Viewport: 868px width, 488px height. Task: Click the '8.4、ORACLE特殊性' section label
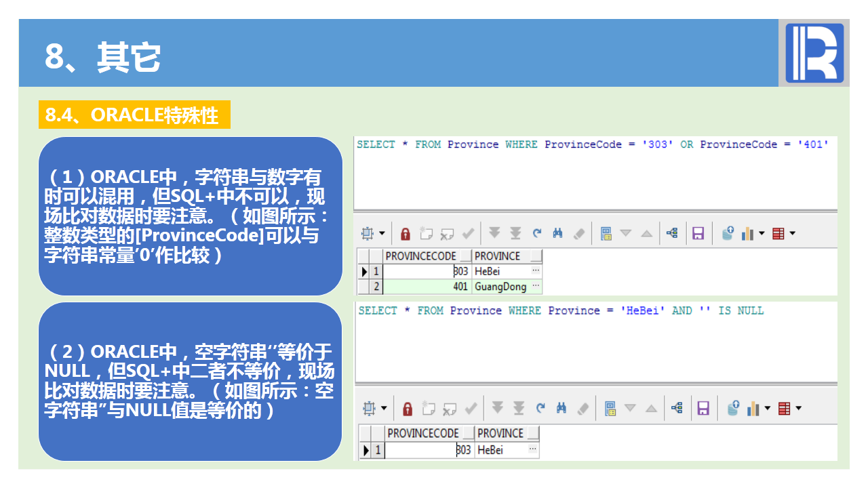(x=134, y=115)
